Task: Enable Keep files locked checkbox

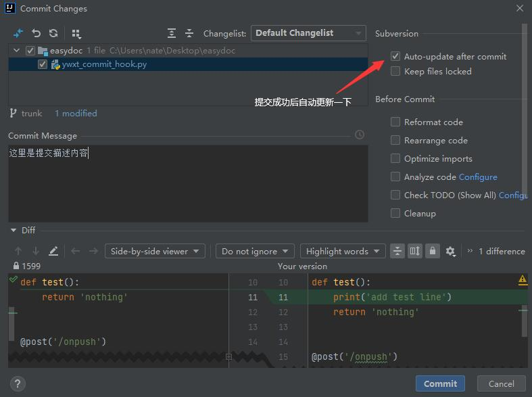Action: [395, 72]
